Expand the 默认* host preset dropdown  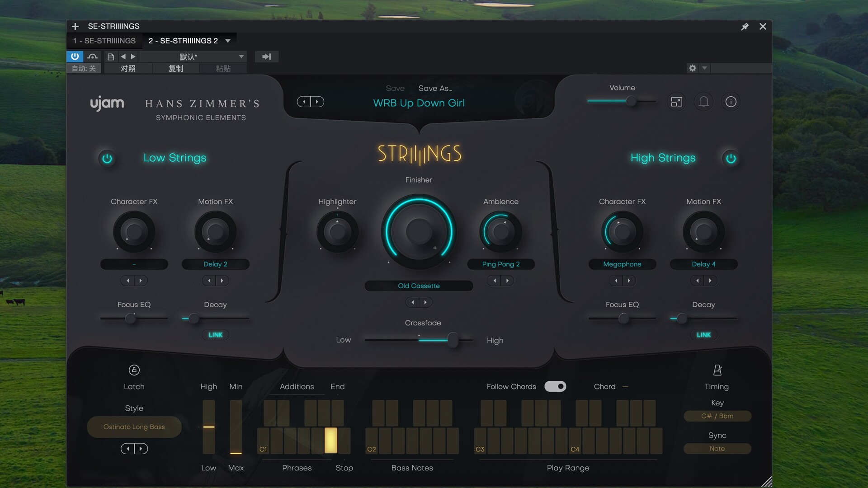click(x=241, y=56)
